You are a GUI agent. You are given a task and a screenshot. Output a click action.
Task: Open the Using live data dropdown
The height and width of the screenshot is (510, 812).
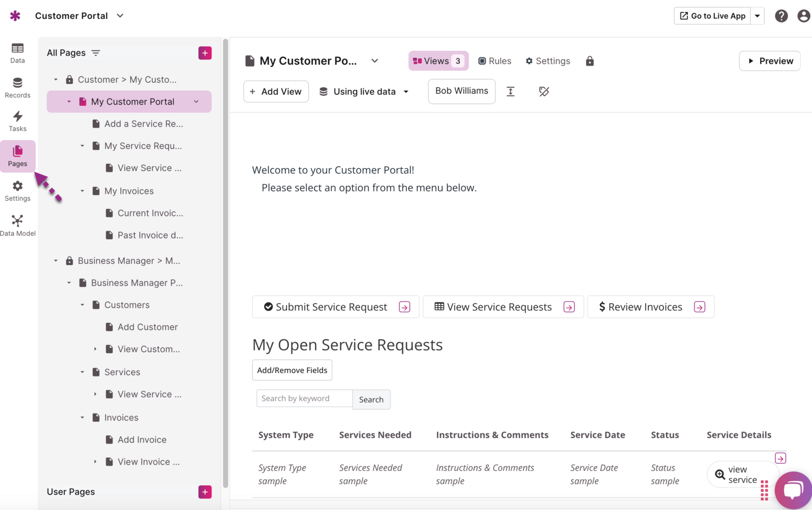coord(364,92)
